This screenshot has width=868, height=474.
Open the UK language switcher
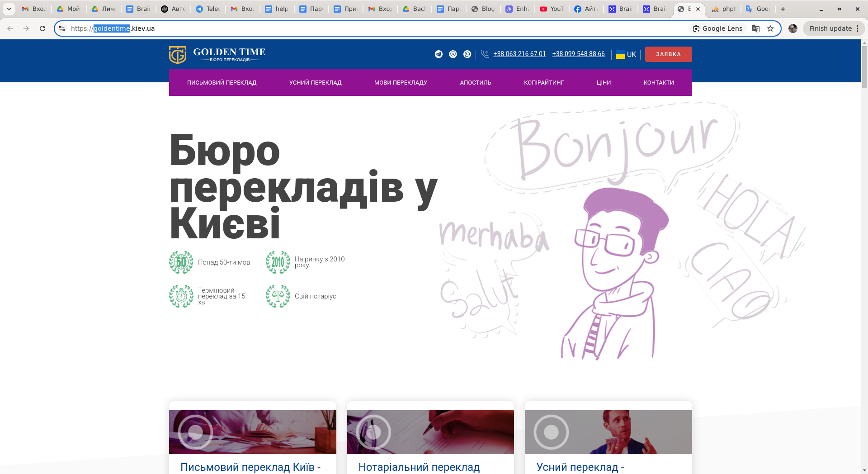point(626,54)
